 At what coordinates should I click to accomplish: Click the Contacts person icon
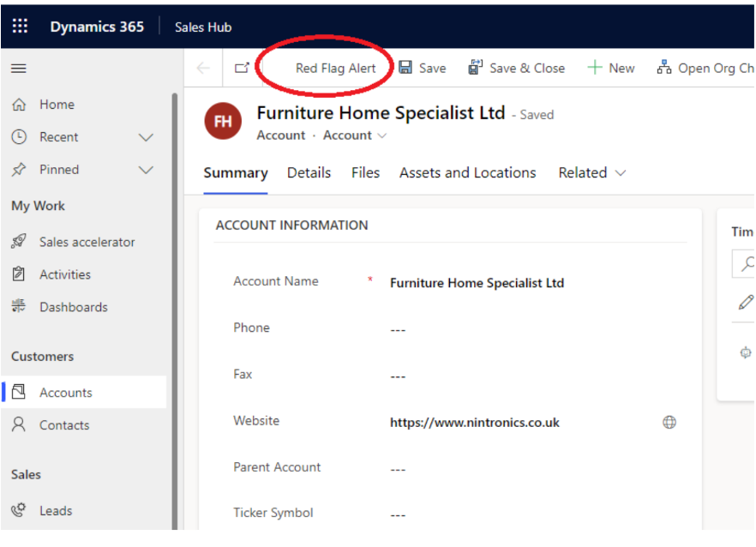(19, 424)
